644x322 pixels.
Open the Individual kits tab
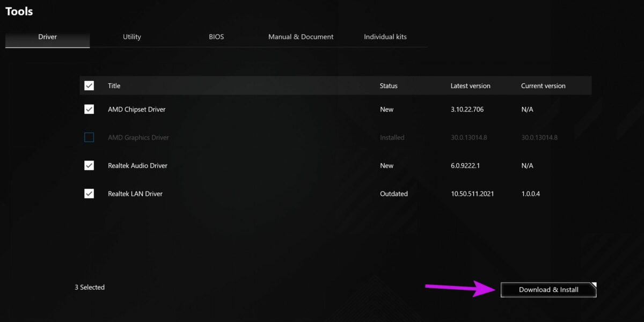(x=385, y=37)
